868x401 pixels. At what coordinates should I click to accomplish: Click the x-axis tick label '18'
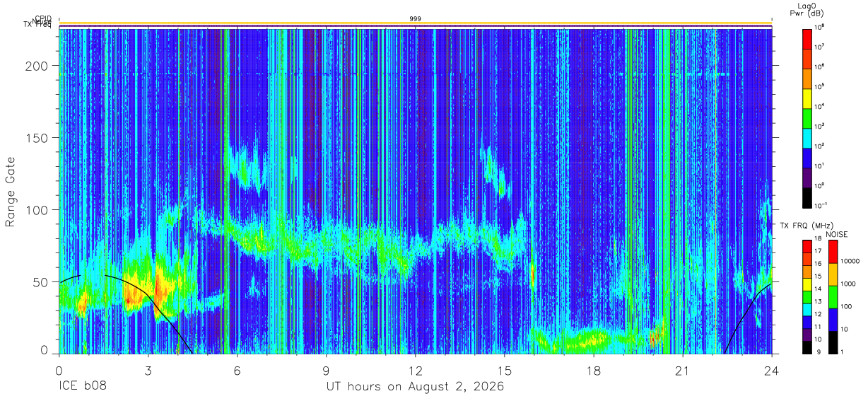[x=594, y=370]
